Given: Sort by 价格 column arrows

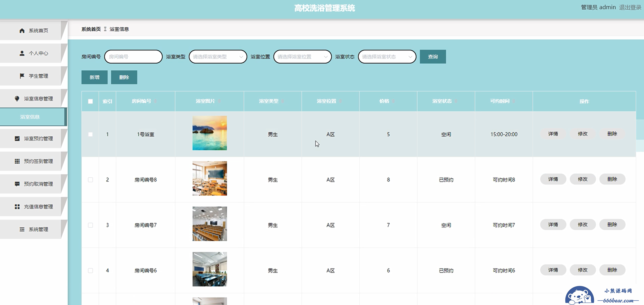Looking at the screenshot, I should (x=393, y=101).
